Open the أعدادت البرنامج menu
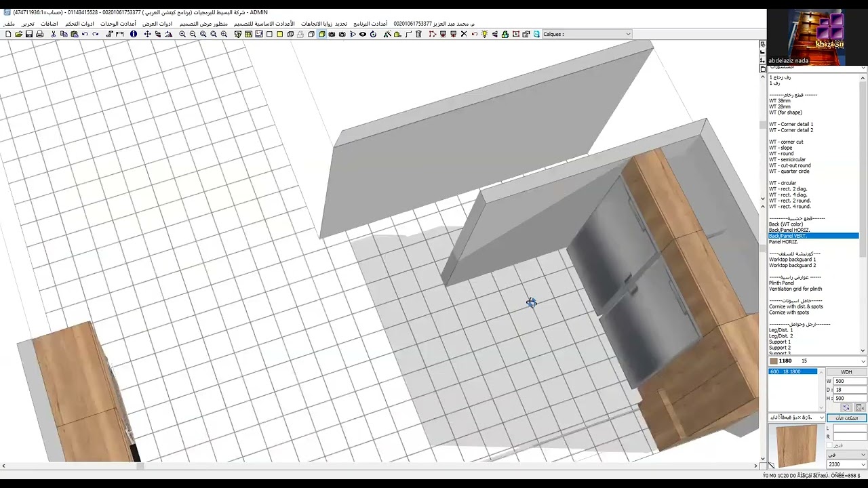Image resolution: width=868 pixels, height=488 pixels. tap(370, 24)
